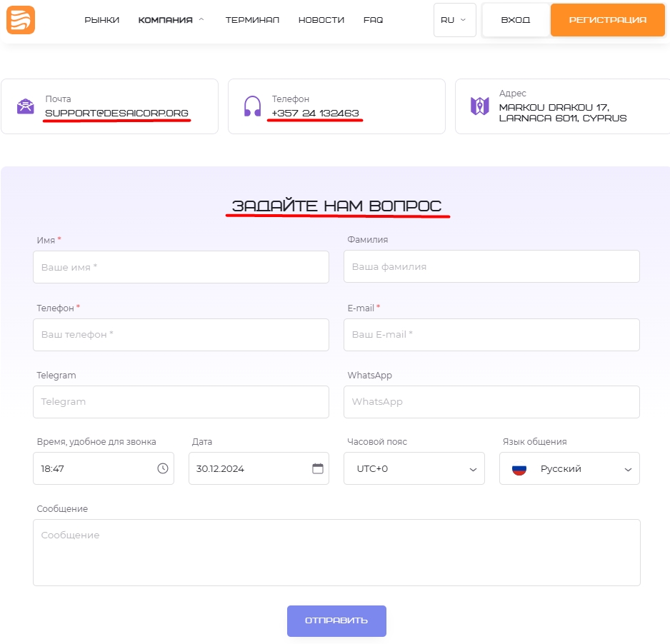Viewport: 670px width, 644px height.
Task: Expand the UTC+0 timezone dropdown
Action: [414, 468]
